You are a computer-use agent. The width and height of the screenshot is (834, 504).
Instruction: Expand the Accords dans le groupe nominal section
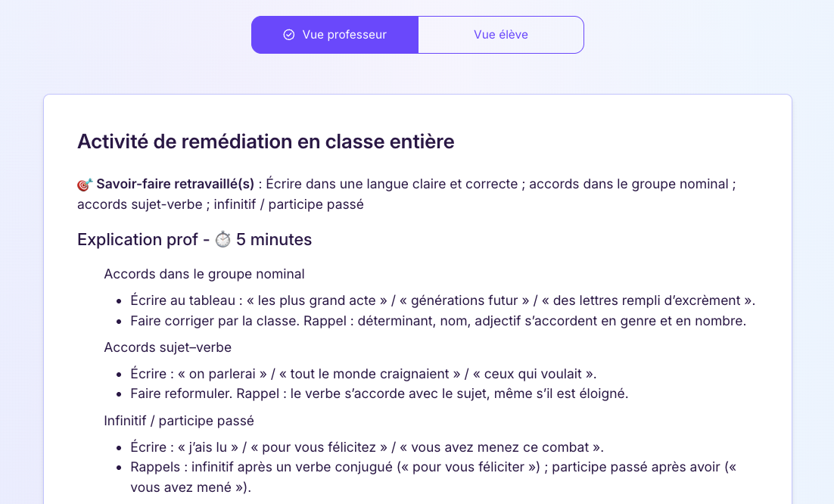(204, 274)
